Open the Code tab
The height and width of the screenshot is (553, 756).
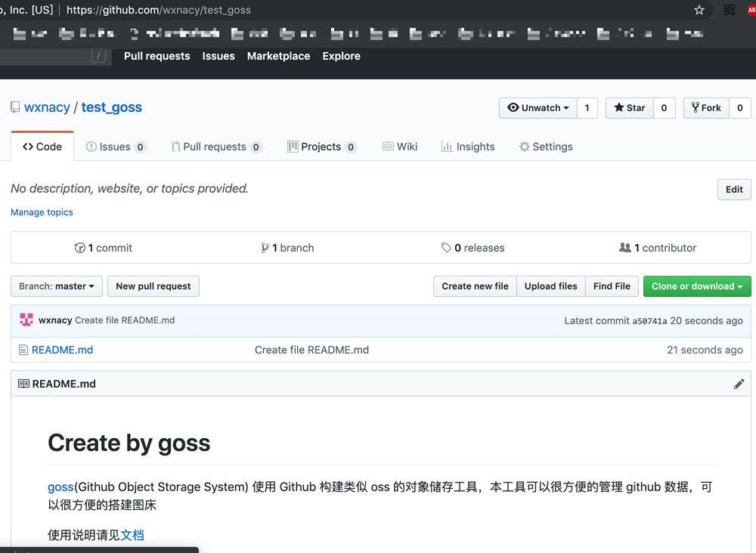[x=42, y=147]
